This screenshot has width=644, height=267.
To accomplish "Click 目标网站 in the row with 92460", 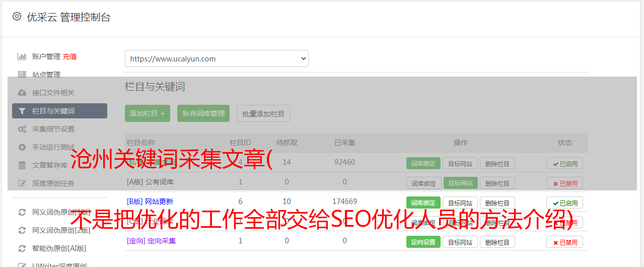I will click(x=460, y=164).
